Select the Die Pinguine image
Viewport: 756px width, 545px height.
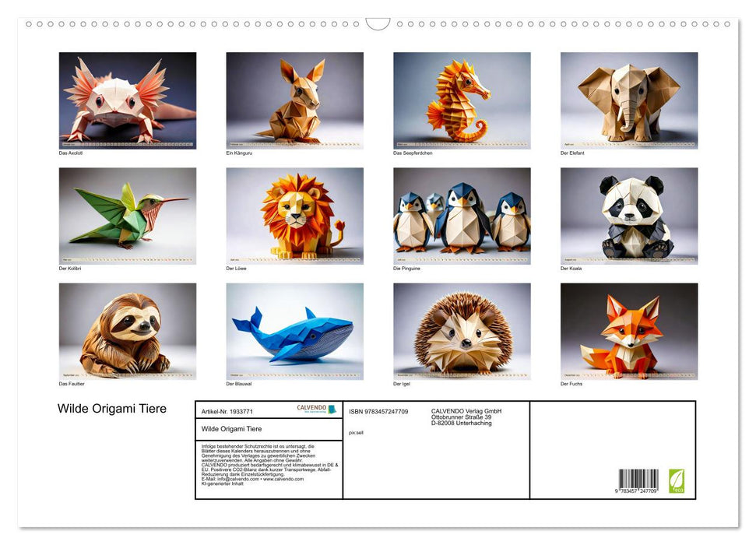click(462, 216)
